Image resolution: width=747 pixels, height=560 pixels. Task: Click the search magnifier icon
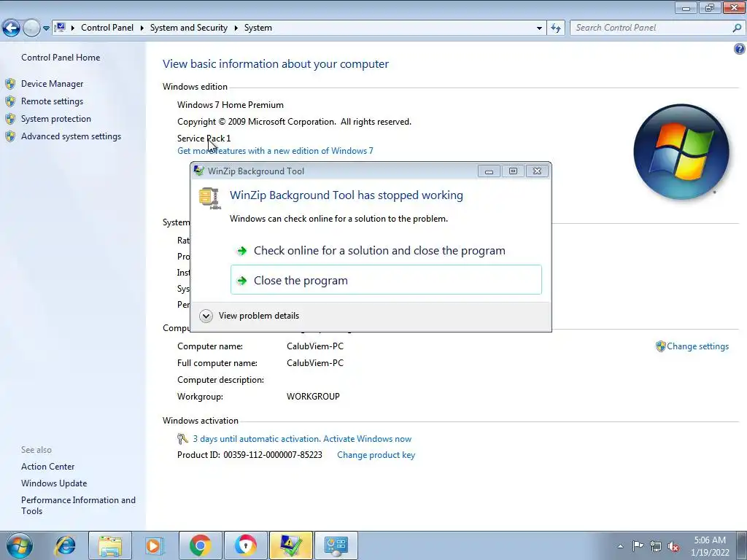[x=737, y=28]
